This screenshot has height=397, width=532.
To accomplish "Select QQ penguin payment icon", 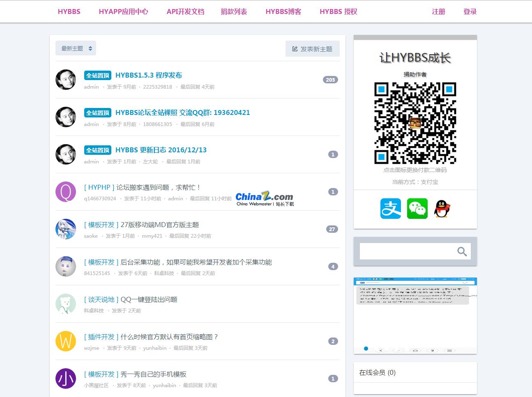I will click(442, 209).
